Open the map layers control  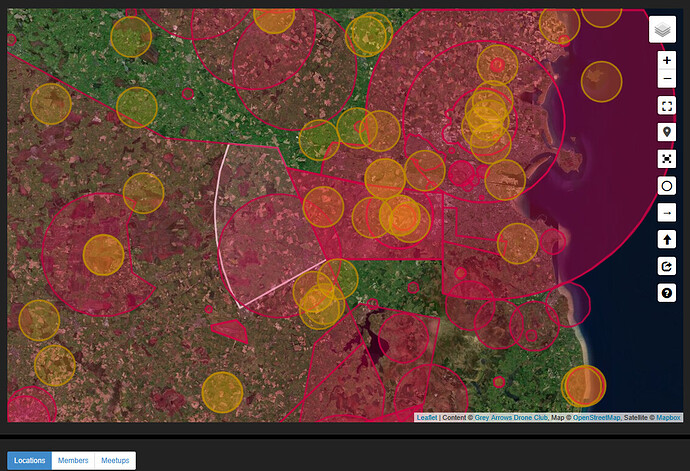click(x=662, y=30)
